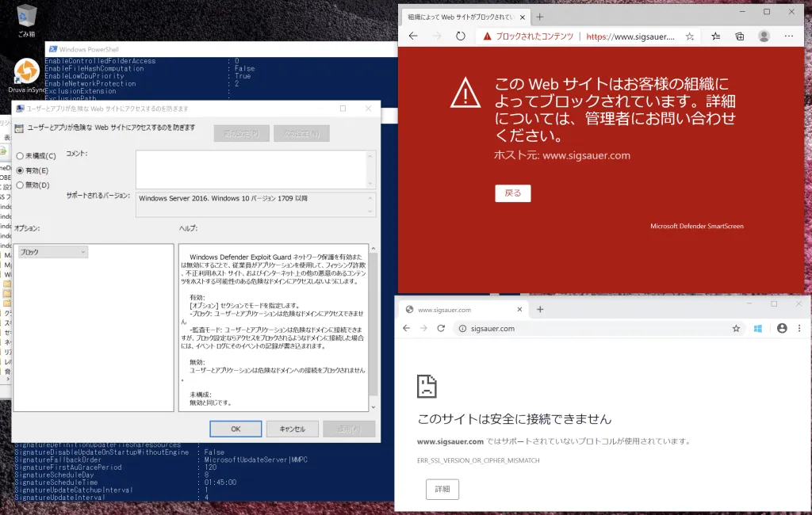Click the 詳細 button in Chrome error page
Screen dimensions: 812x515
(x=442, y=489)
